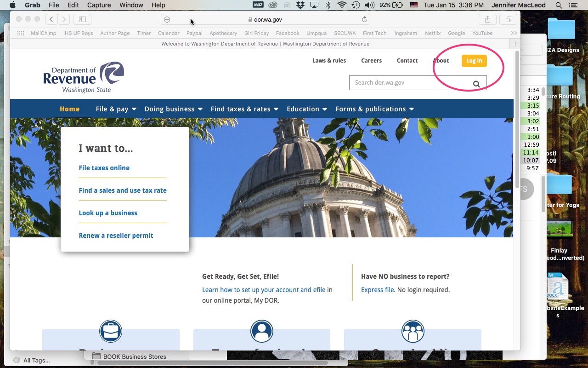This screenshot has width=588, height=368.
Task: Open the Edit menu
Action: [x=73, y=5]
